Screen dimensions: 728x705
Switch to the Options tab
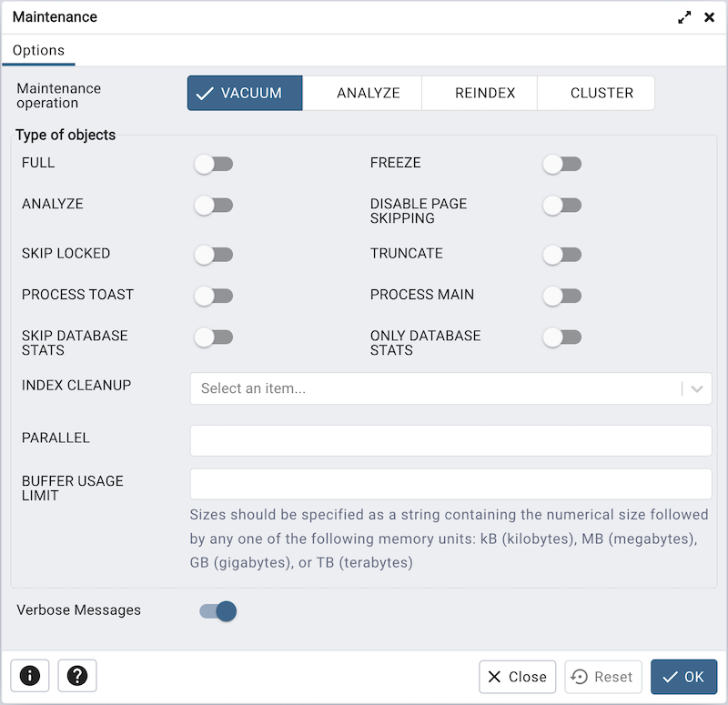(38, 50)
